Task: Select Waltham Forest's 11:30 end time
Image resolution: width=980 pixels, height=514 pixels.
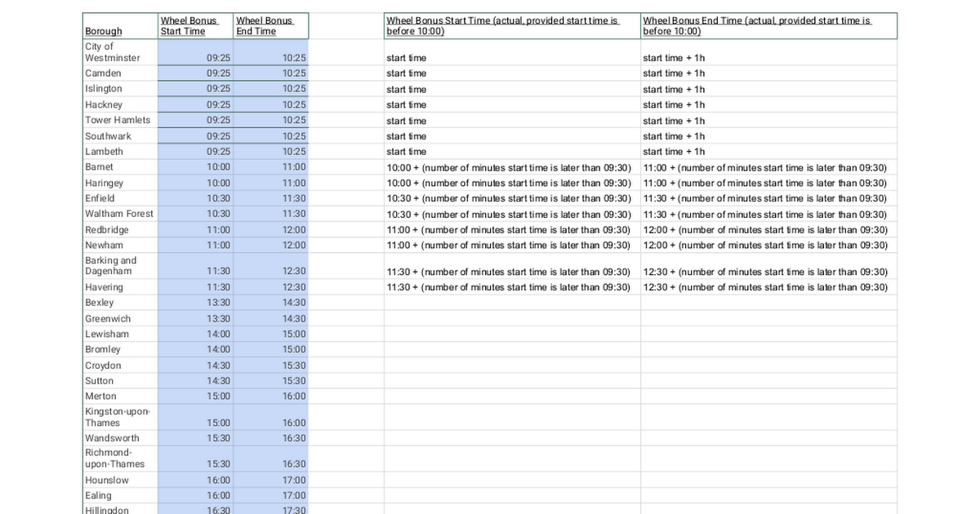Action: click(270, 214)
